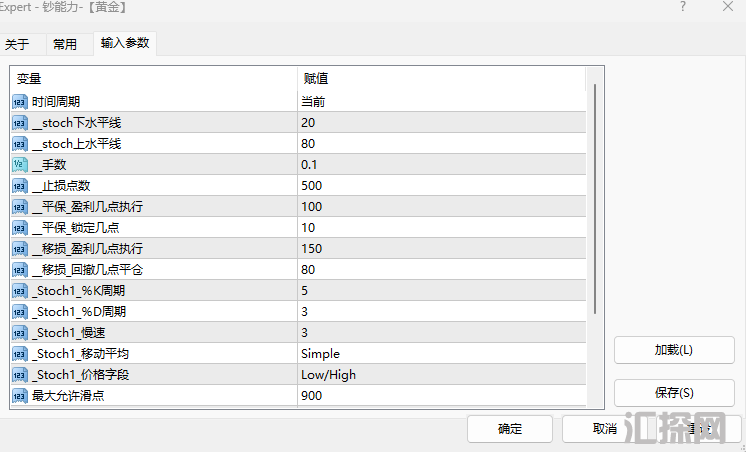Click the icon beside __移损_盈利几点执行
746x452 pixels.
pyautogui.click(x=20, y=248)
